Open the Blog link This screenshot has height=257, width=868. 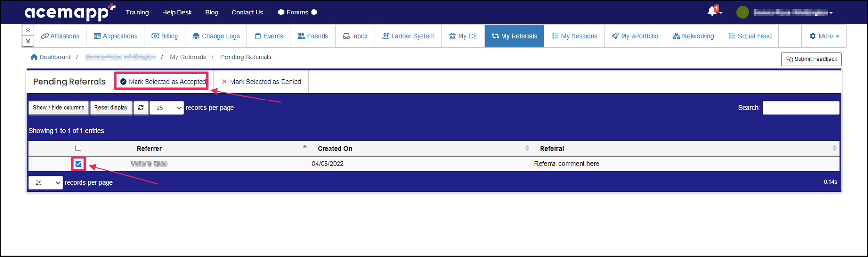click(212, 13)
